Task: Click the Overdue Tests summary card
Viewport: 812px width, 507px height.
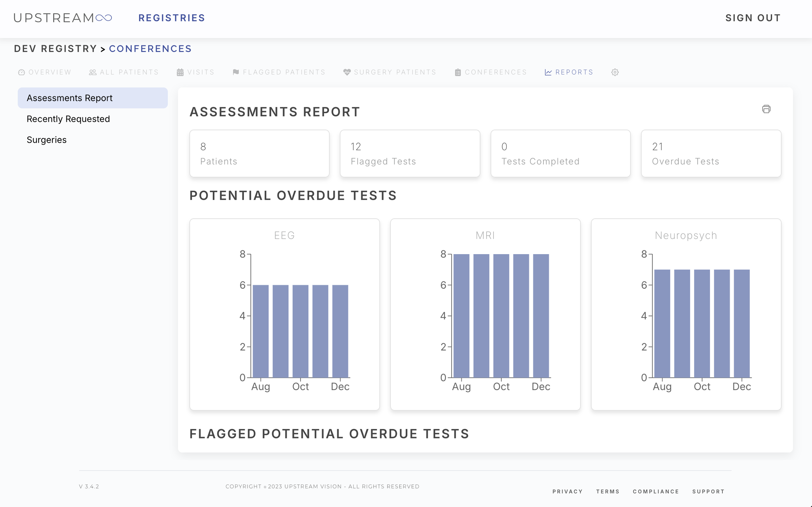Action: point(711,153)
